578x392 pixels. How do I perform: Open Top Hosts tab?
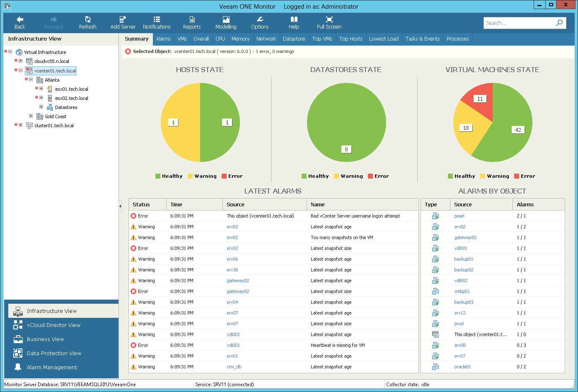pyautogui.click(x=351, y=39)
